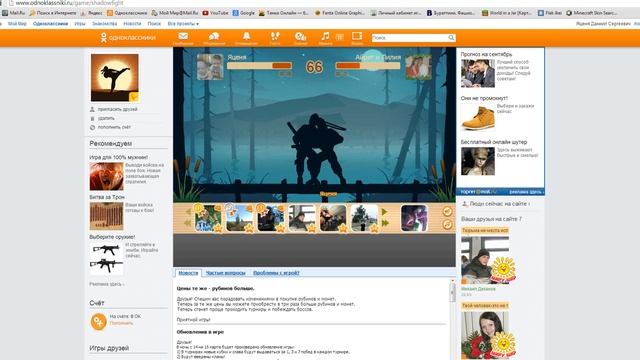
Task: Click the browser address bar URL
Action: (x=69, y=3)
